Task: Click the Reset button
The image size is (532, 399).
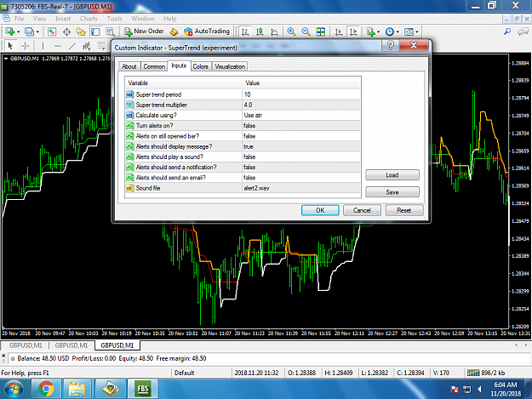Action: coord(404,210)
